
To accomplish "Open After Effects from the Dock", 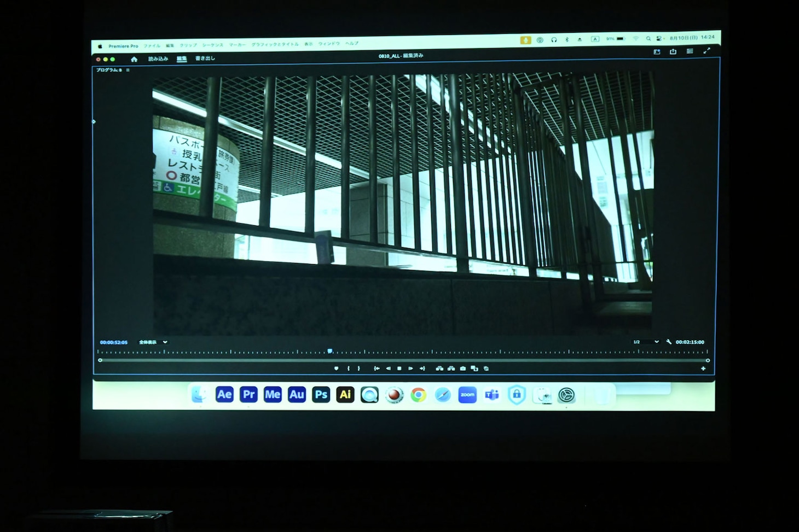I will click(x=224, y=394).
